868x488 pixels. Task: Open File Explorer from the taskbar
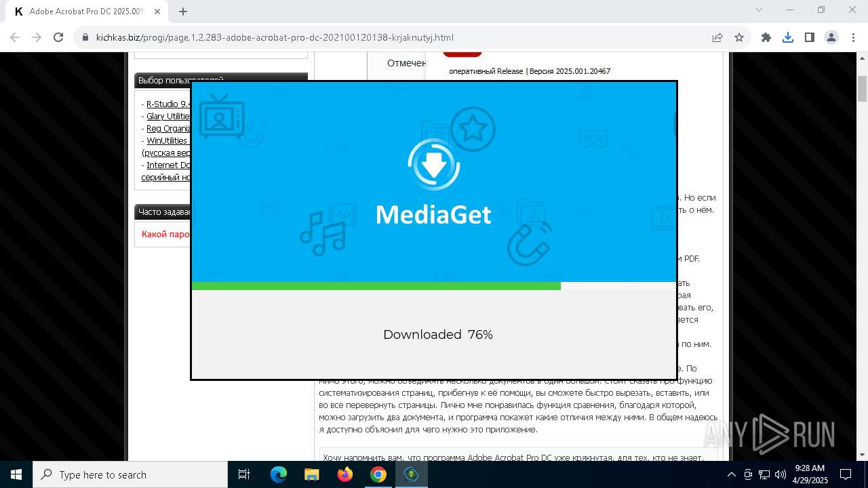pos(312,474)
